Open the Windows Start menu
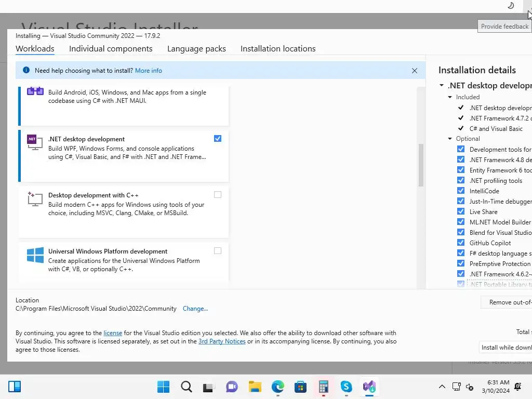The width and height of the screenshot is (532, 399). pyautogui.click(x=163, y=387)
